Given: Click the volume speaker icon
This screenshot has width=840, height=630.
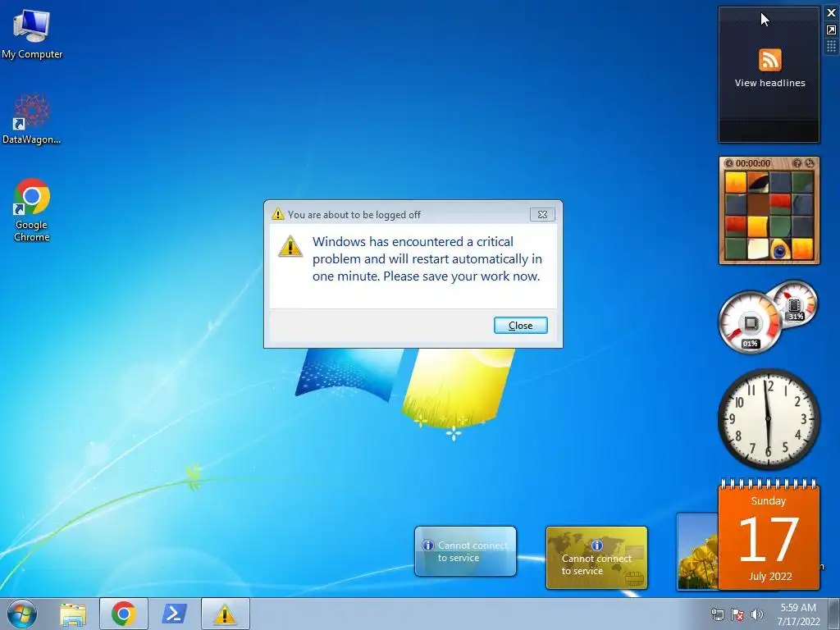Looking at the screenshot, I should pos(756,614).
